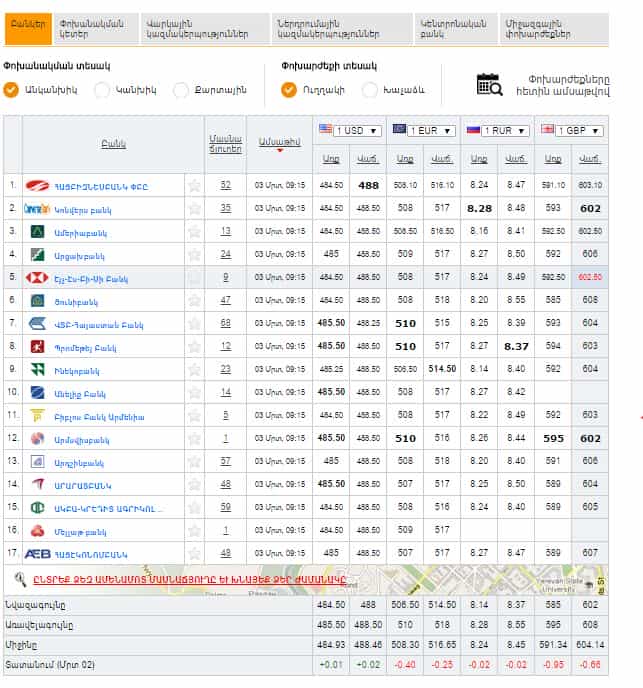Open the Փոխանակման կետեր (exchange points) tab
Screen dimensions: 643x688
coord(95,29)
